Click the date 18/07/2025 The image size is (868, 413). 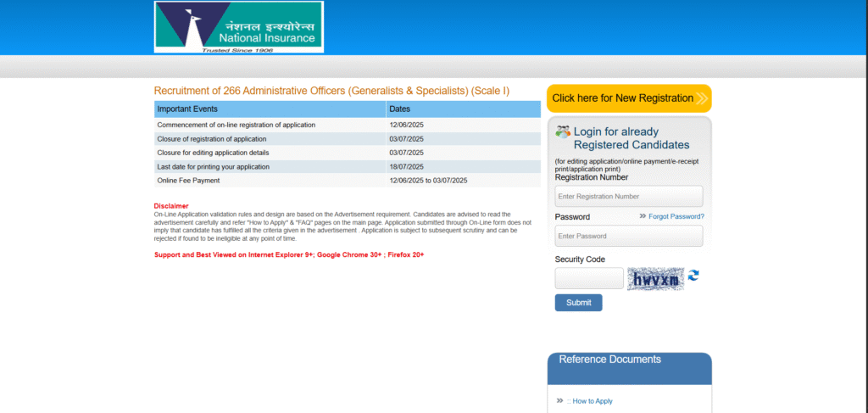pos(406,166)
